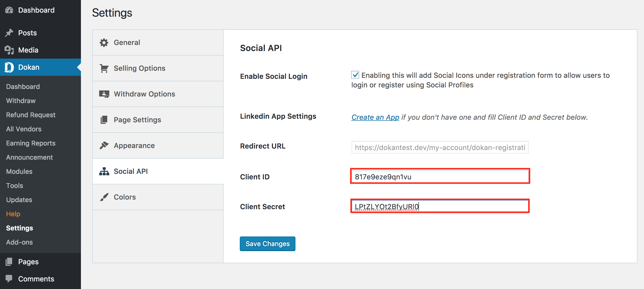Viewport: 644px width, 289px height.
Task: Click the Pages icon in sidebar
Action: point(9,262)
